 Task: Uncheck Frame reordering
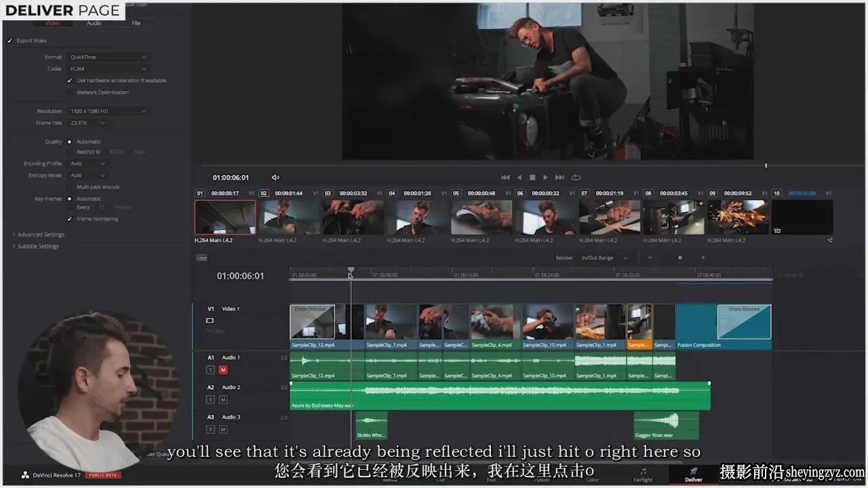69,219
